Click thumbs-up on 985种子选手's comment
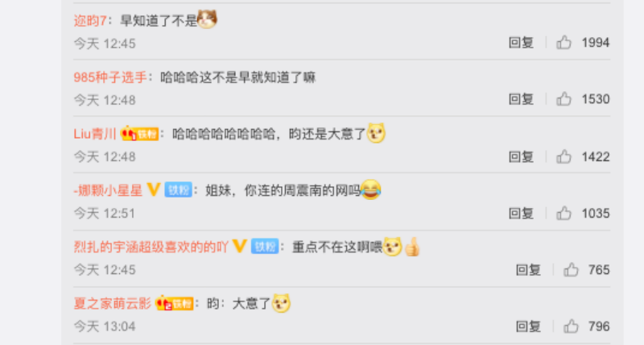644x345 pixels. [564, 99]
